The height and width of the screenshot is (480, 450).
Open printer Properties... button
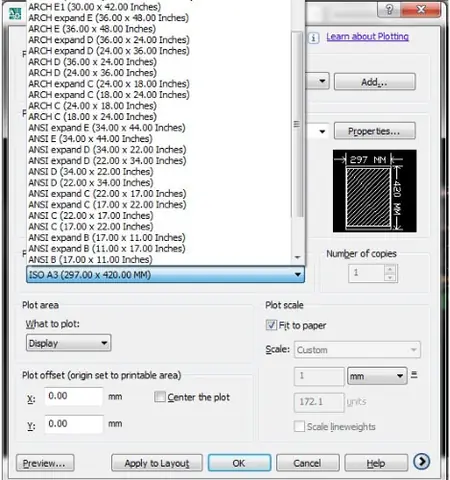click(x=375, y=131)
